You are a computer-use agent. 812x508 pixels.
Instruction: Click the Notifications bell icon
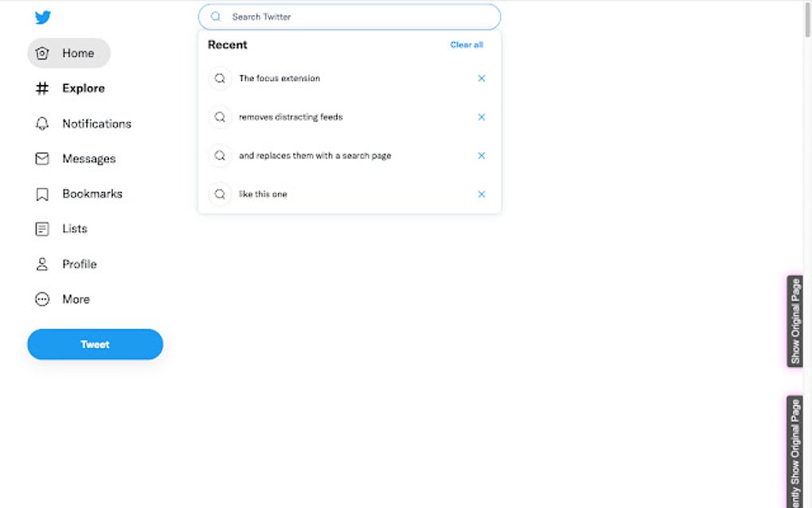[x=42, y=123]
